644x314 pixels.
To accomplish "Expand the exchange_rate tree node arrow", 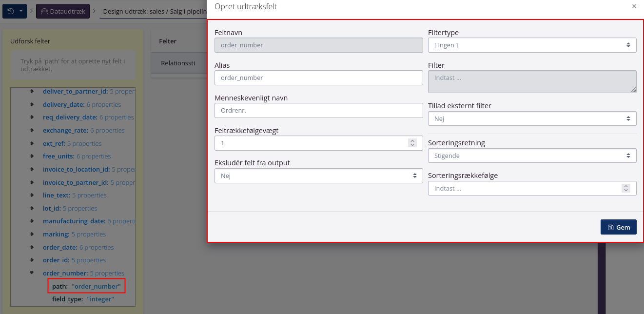I will pos(32,130).
